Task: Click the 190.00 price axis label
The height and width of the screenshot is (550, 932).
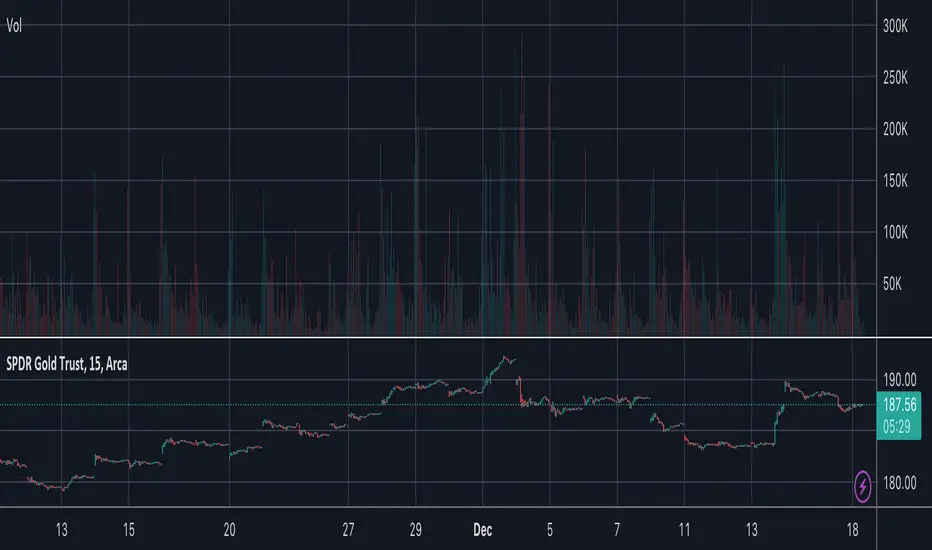Action: pos(899,380)
